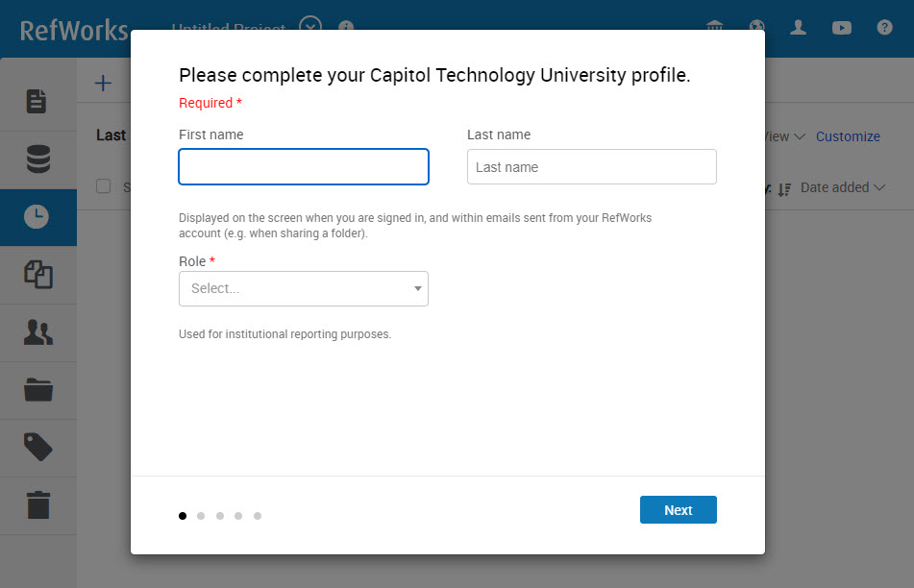
Task: Open RefWorks YouTube tutorials icon
Action: click(841, 28)
